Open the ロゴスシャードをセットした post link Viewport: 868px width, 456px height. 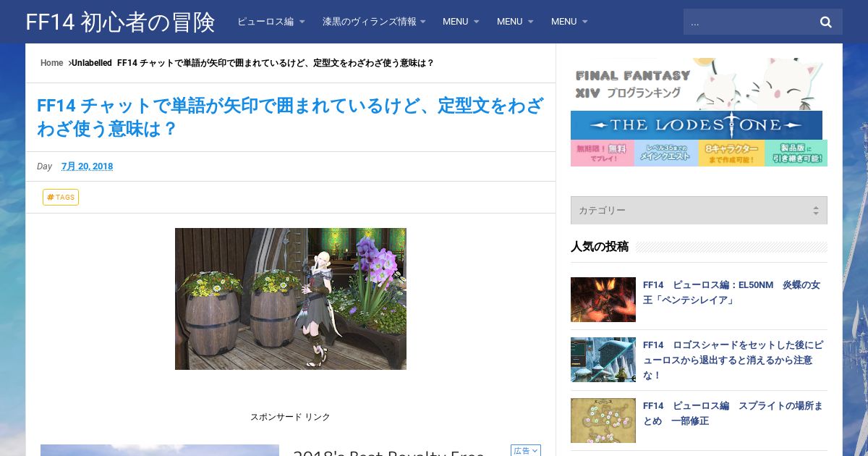(733, 360)
